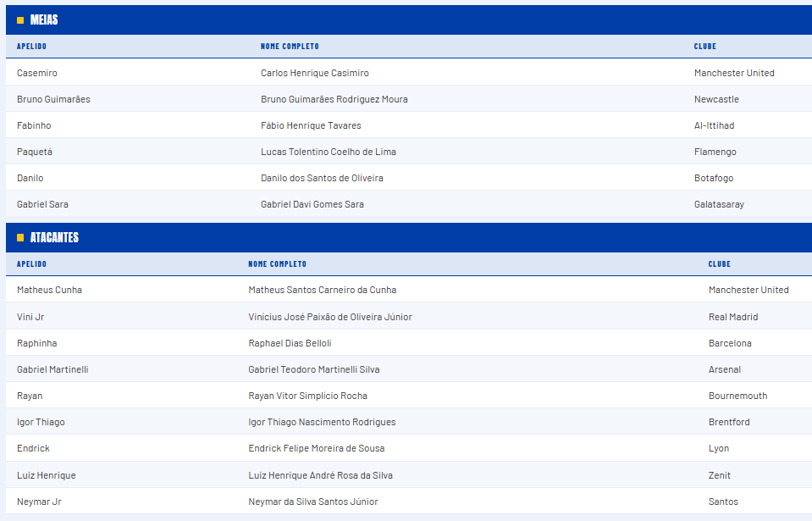The height and width of the screenshot is (521, 812).
Task: Select the nickname Vini Jr
Action: point(30,317)
